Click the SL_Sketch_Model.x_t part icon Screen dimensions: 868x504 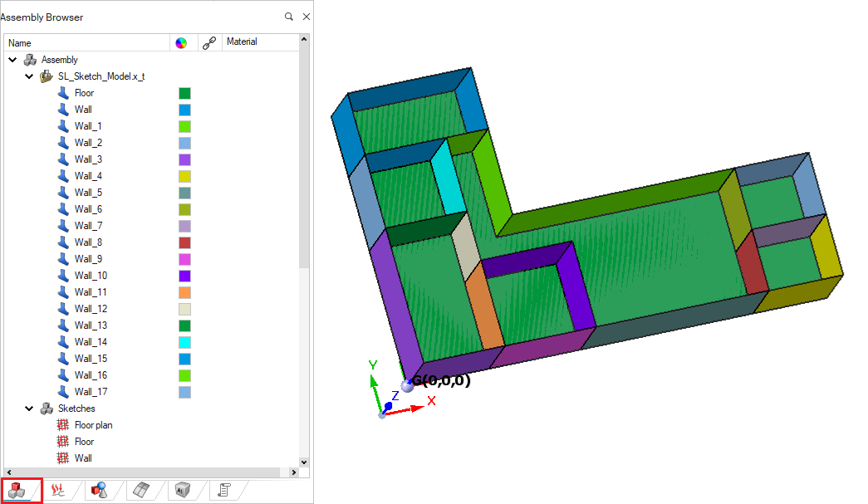[47, 76]
